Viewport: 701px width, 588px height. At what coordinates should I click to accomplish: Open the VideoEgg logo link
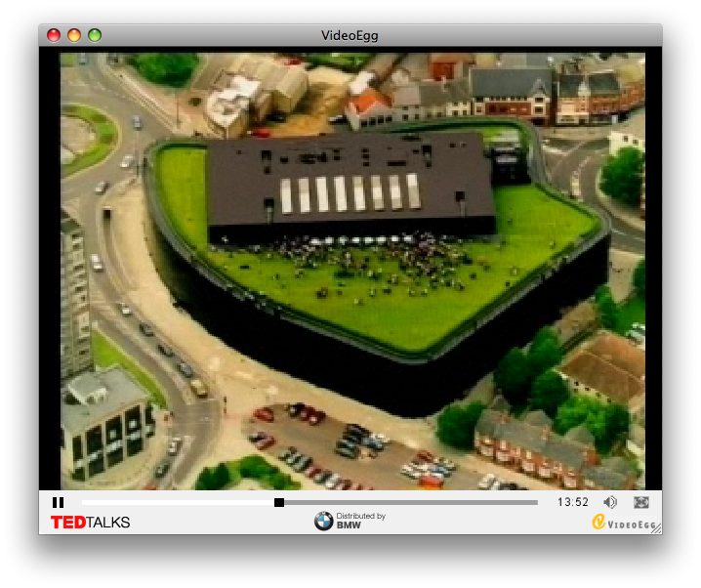[x=626, y=524]
